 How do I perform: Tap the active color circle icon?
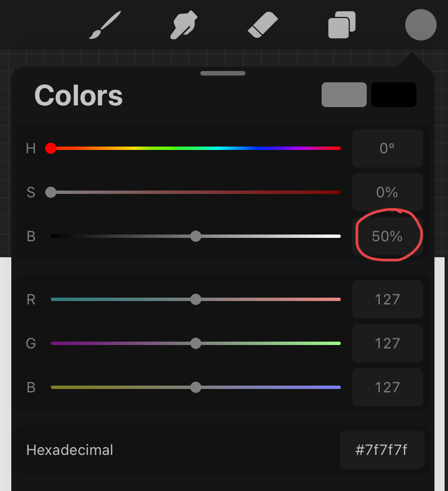coord(420,25)
